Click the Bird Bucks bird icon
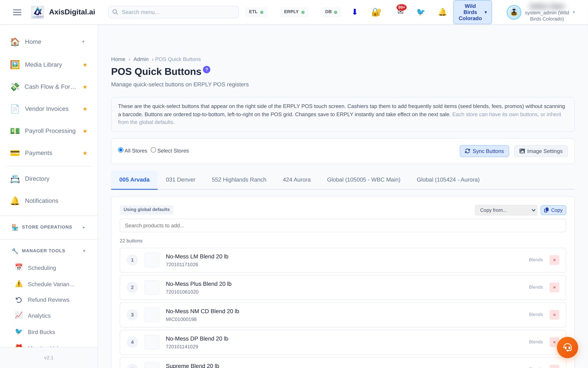Image resolution: width=588 pixels, height=368 pixels. (x=19, y=332)
